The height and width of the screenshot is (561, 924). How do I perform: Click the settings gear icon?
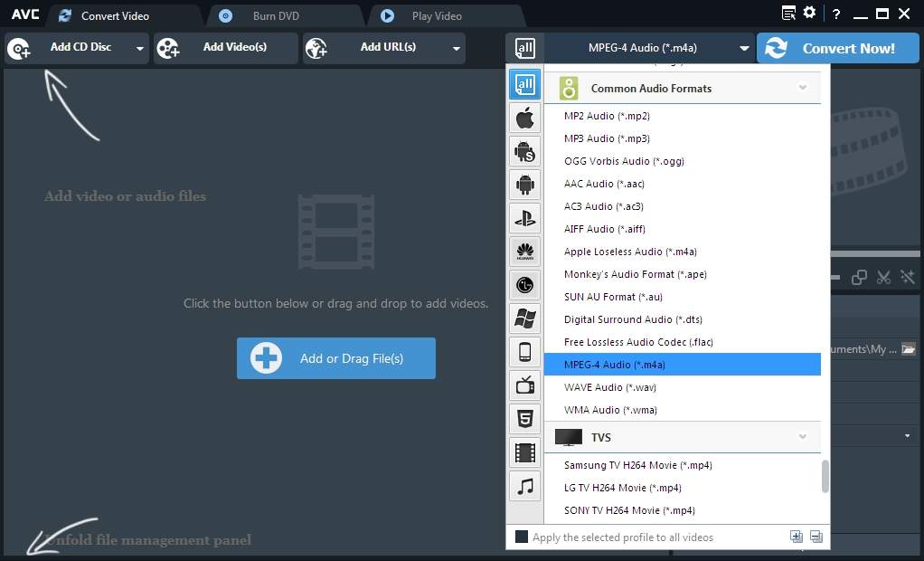point(809,13)
